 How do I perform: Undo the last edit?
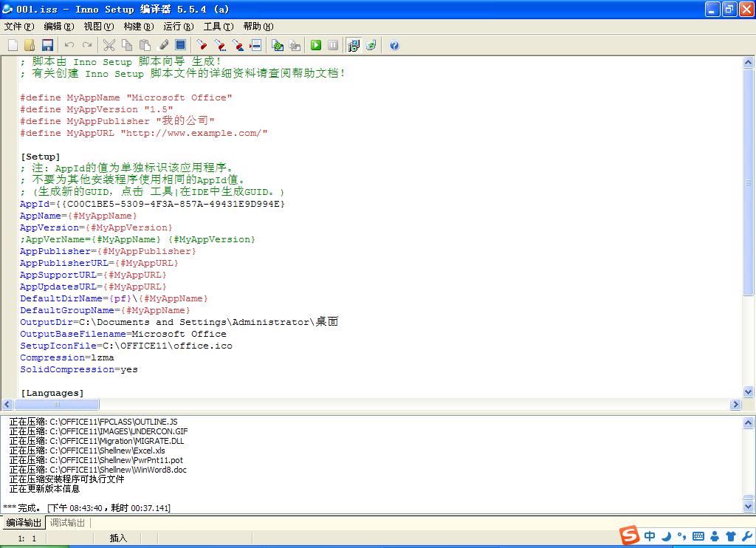(69, 45)
